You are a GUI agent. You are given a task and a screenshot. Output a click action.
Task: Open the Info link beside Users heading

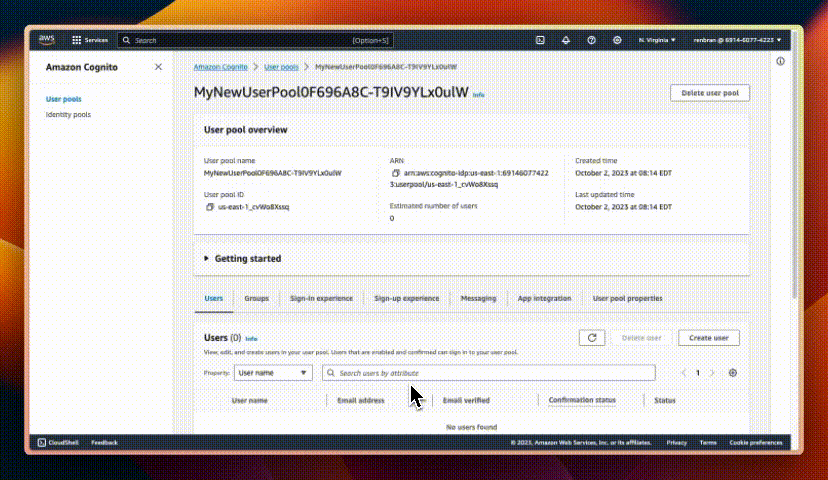tap(251, 338)
